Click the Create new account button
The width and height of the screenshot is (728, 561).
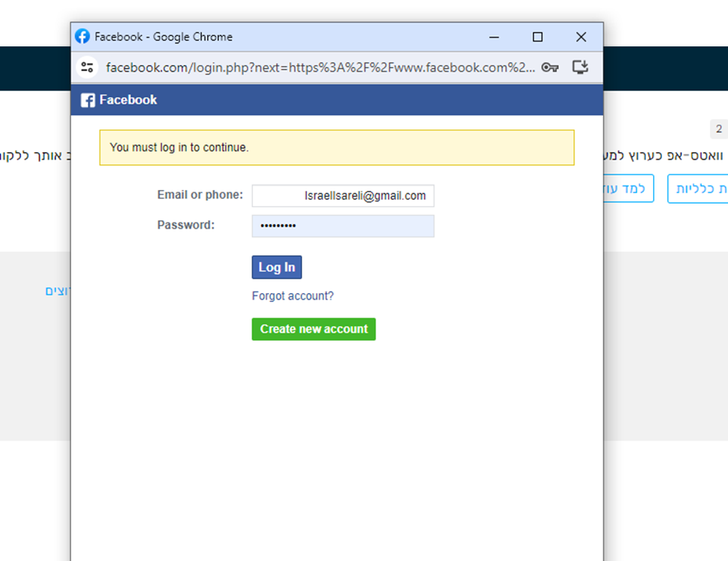[314, 329]
